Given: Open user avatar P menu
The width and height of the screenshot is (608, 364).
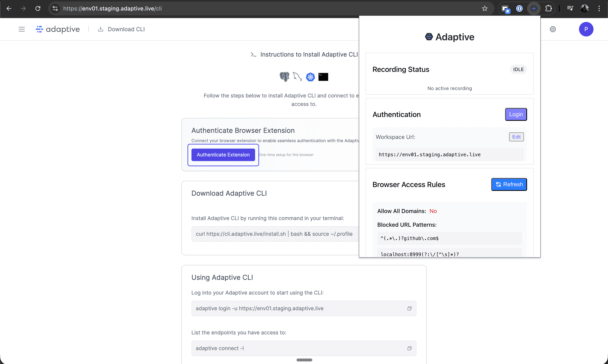Looking at the screenshot, I should coord(586,29).
